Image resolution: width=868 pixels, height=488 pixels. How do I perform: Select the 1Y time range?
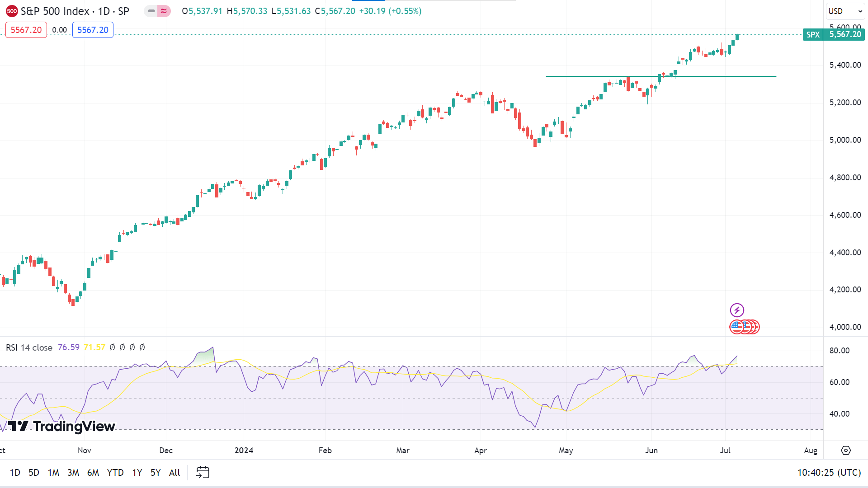coord(137,473)
